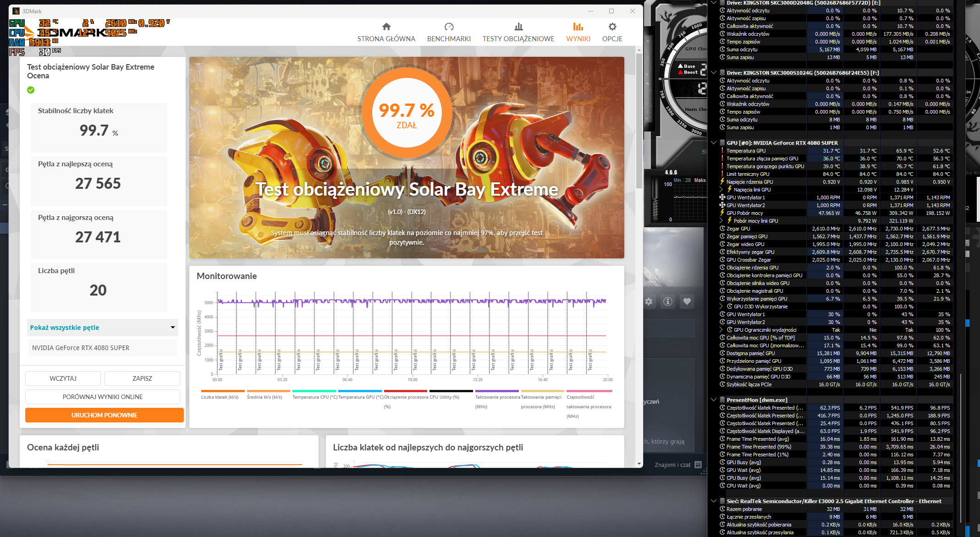Open the Opcje gear icon
980x537 pixels.
pos(612,27)
